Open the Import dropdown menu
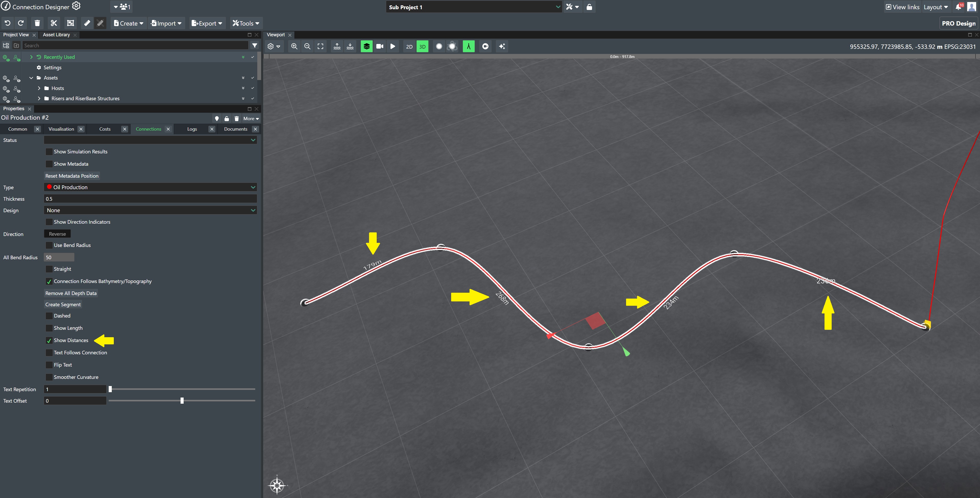This screenshot has height=498, width=980. (166, 23)
